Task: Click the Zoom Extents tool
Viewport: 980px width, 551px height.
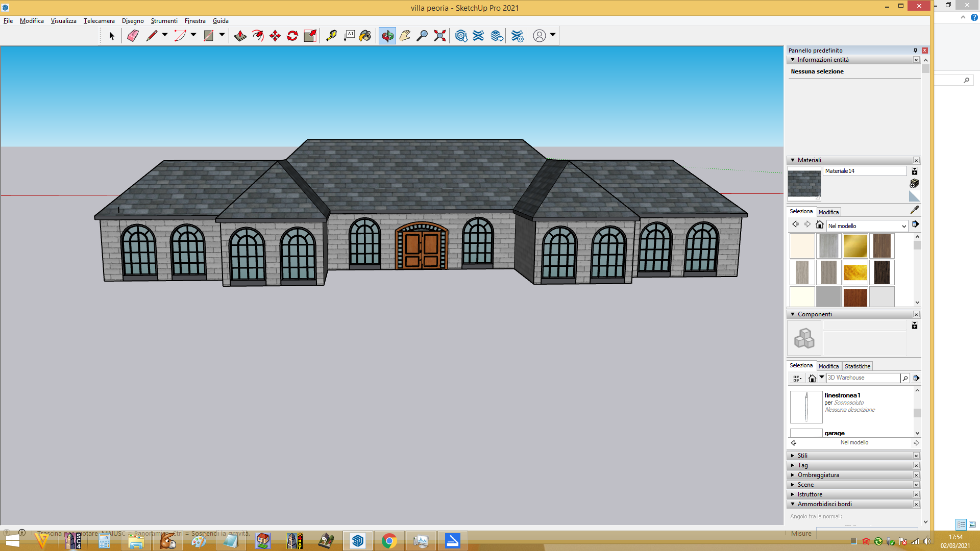Action: (x=440, y=36)
